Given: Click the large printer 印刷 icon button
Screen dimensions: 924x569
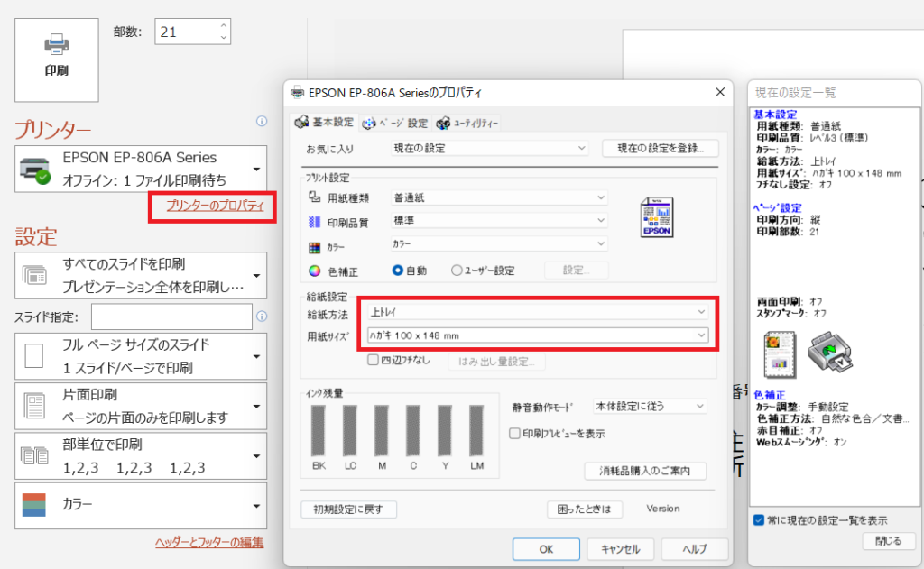Looking at the screenshot, I should point(56,56).
